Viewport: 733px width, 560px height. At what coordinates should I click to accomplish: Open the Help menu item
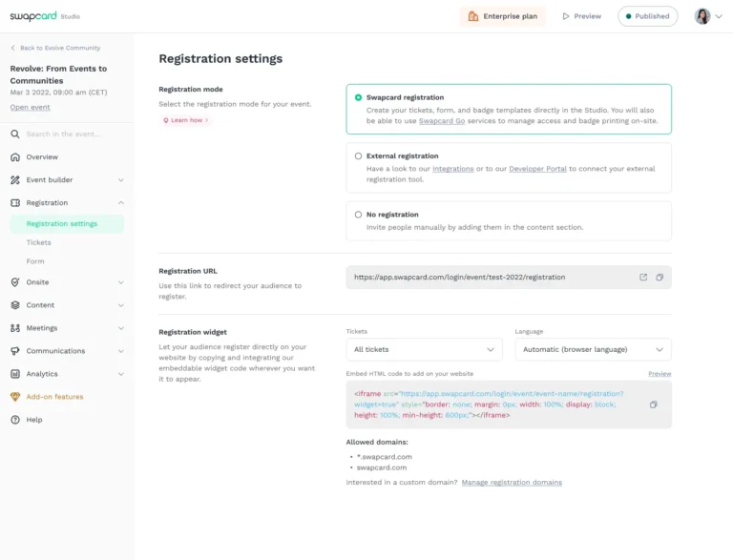click(34, 420)
